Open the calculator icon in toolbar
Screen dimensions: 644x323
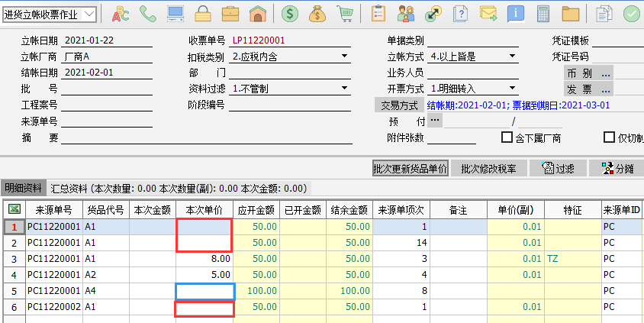[x=544, y=14]
